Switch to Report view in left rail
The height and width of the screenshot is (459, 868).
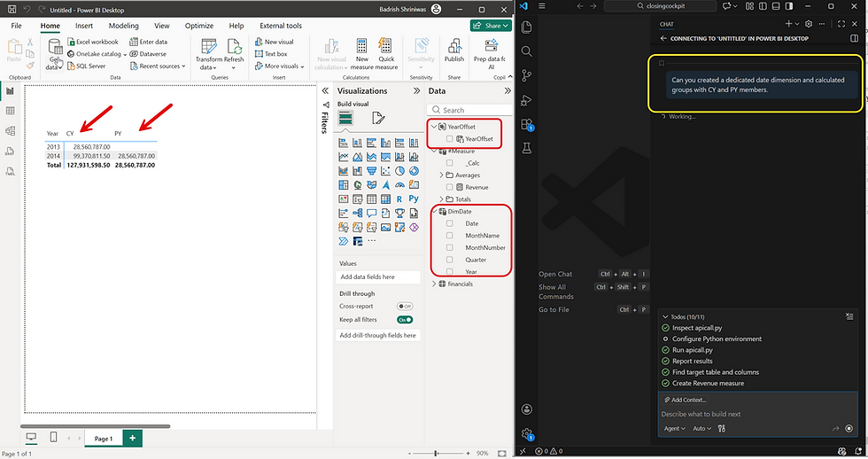(10, 90)
